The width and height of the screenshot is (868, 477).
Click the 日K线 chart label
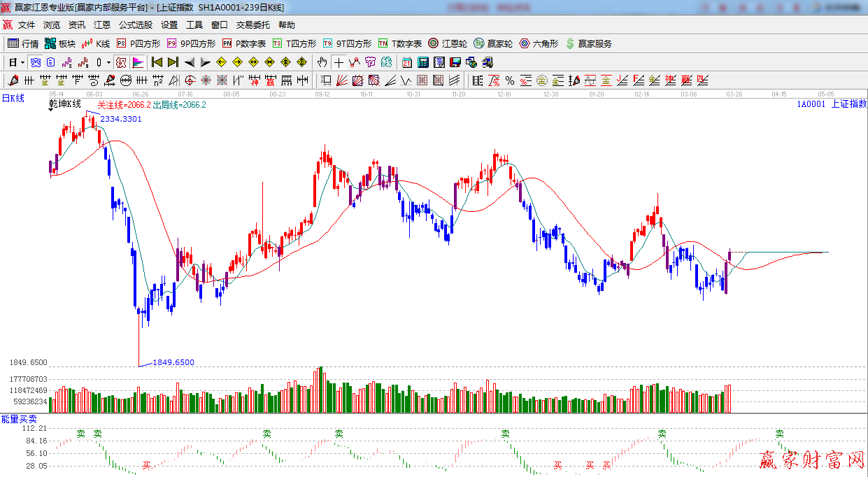point(13,99)
